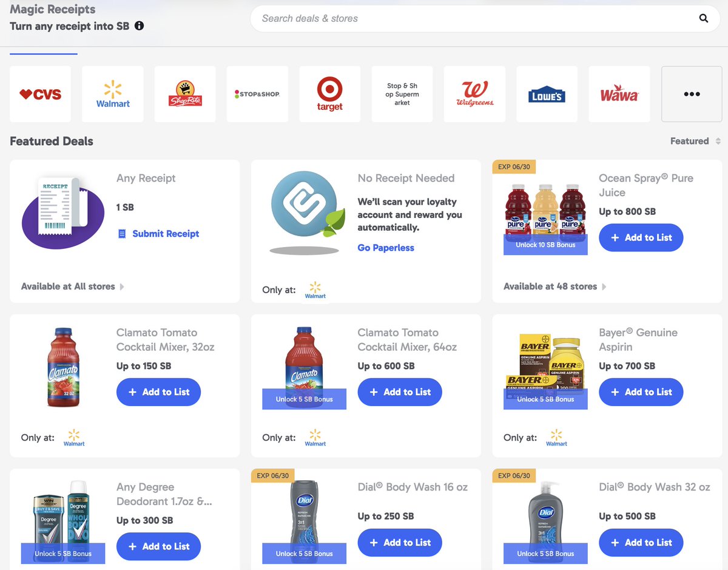This screenshot has width=728, height=570.
Task: Add Dial Body Wash 32 oz to list
Action: point(641,543)
